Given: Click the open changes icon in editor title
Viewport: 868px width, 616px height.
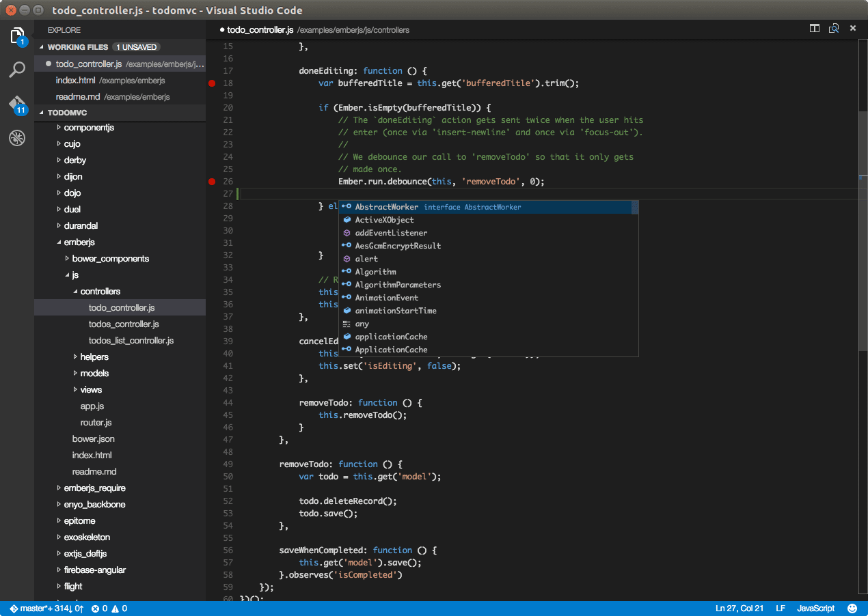Looking at the screenshot, I should coord(834,29).
